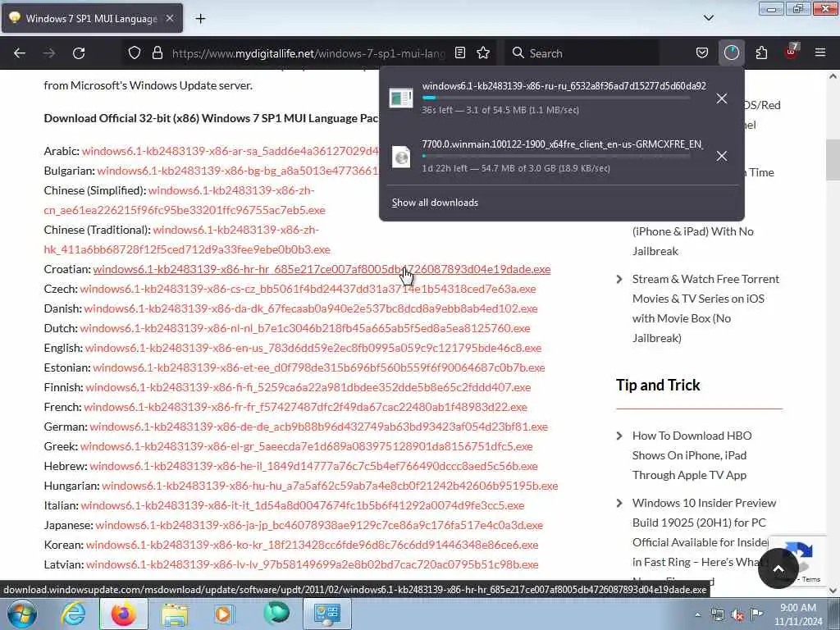Screen dimensions: 840x630
Task: Click Show all downloads
Action: (x=435, y=203)
